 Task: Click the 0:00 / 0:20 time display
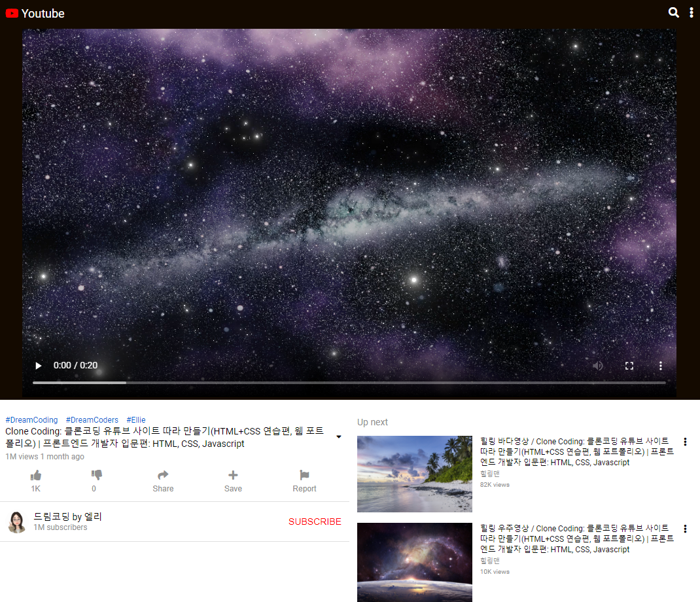pyautogui.click(x=75, y=365)
